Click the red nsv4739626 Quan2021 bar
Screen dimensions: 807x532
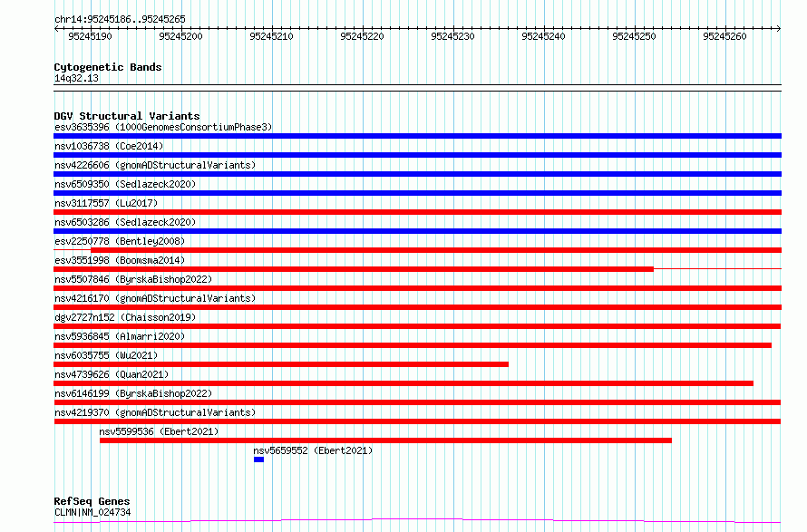pyautogui.click(x=403, y=383)
